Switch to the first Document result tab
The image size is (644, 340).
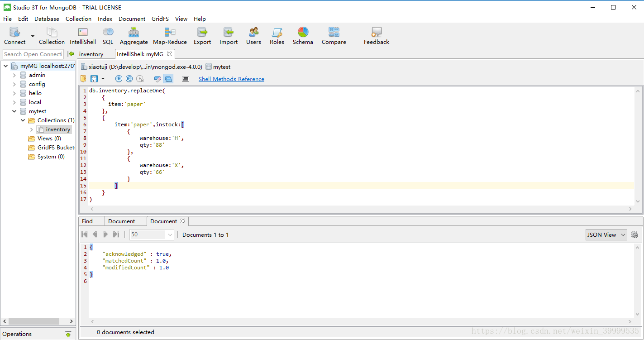[x=122, y=221]
